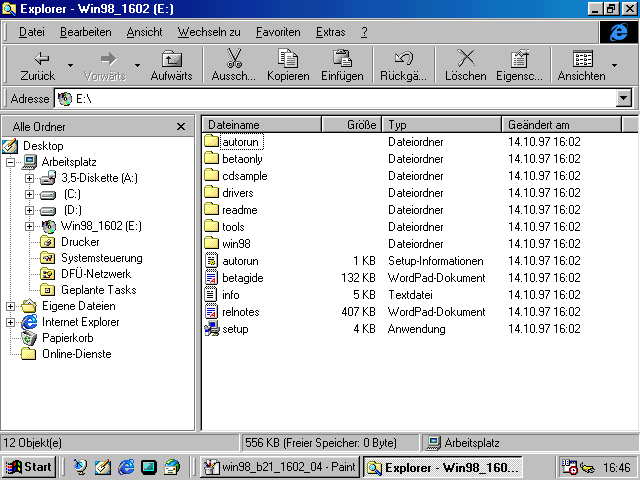The width and height of the screenshot is (640, 480).
Task: Select Online-Dienste folder in the tree
Action: 77,354
